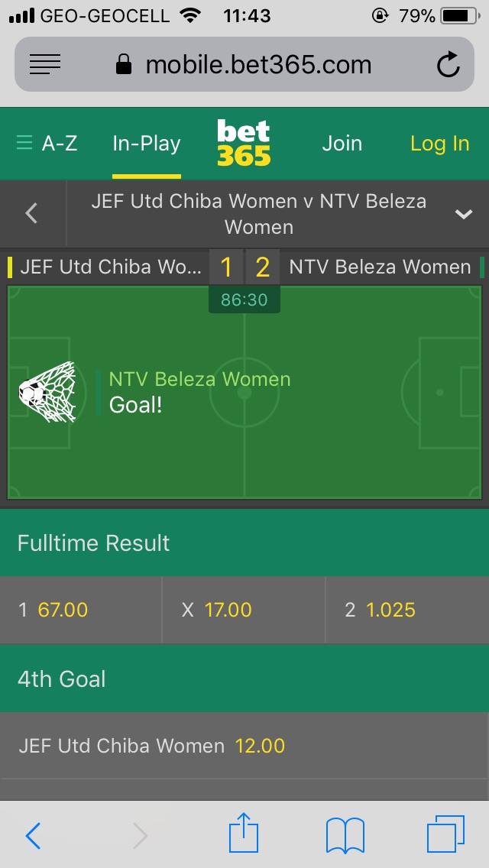Reload the page with refresh icon
This screenshot has width=489, height=868.
pos(449,65)
